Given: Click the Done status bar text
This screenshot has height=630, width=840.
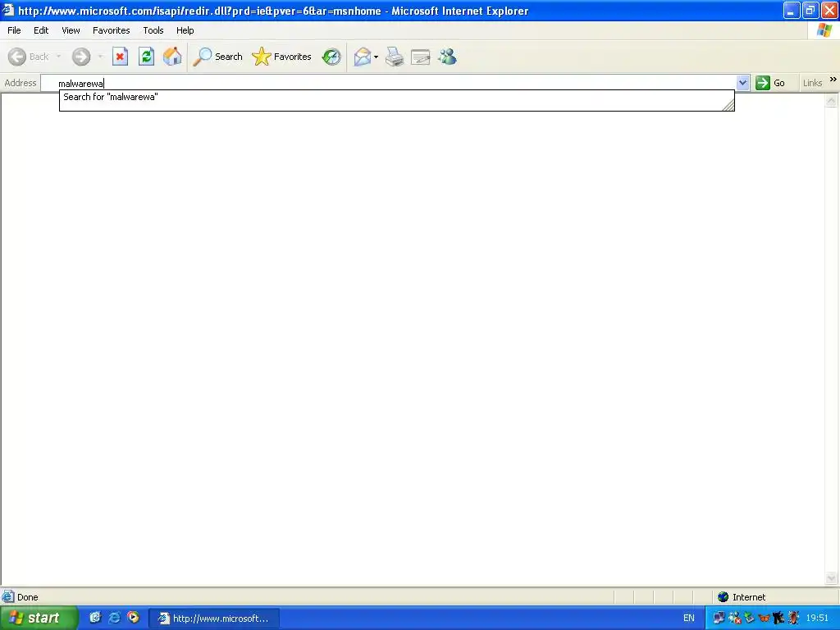Looking at the screenshot, I should click(27, 597).
